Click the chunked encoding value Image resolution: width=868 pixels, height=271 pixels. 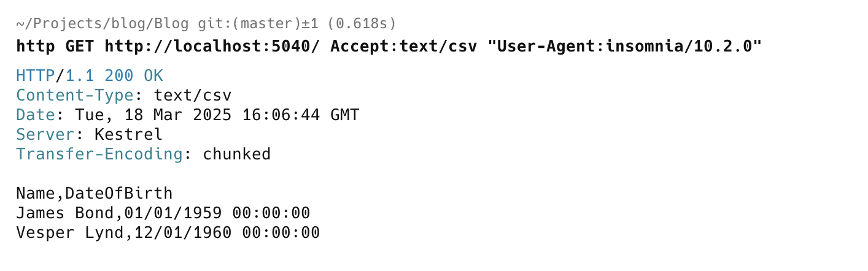237,154
